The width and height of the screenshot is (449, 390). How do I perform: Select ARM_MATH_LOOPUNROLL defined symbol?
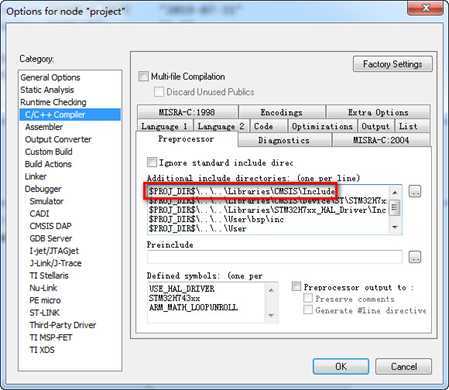click(x=193, y=307)
